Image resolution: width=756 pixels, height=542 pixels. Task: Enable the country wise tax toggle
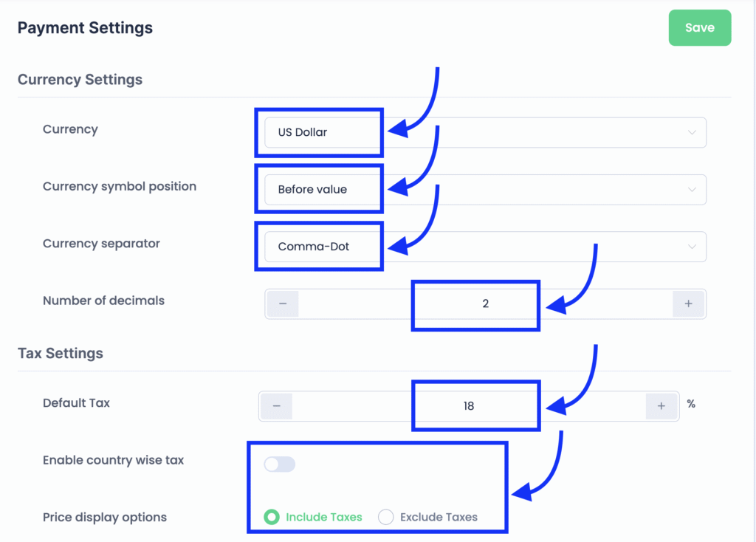coord(280,464)
